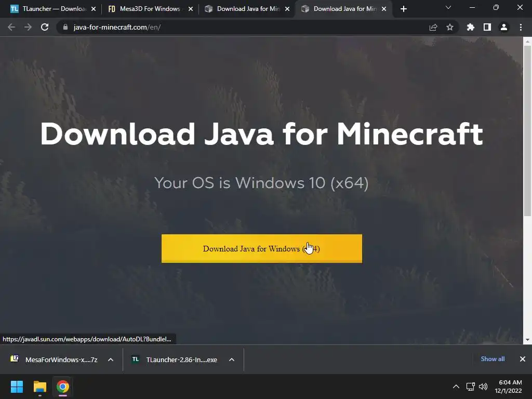Click the network tray icon

[470, 387]
